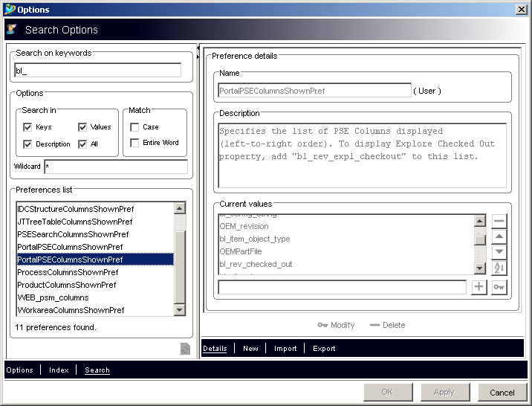Image resolution: width=532 pixels, height=406 pixels.
Task: Click the Cancel button
Action: tap(502, 393)
